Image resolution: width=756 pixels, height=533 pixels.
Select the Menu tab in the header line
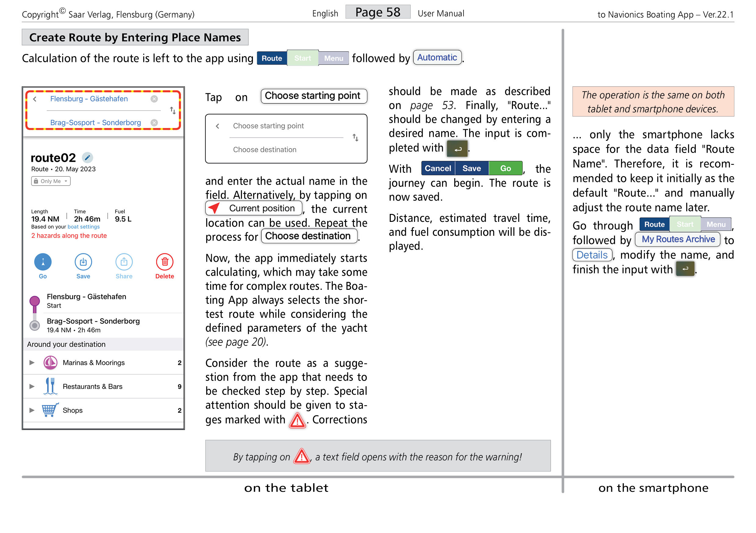(334, 58)
